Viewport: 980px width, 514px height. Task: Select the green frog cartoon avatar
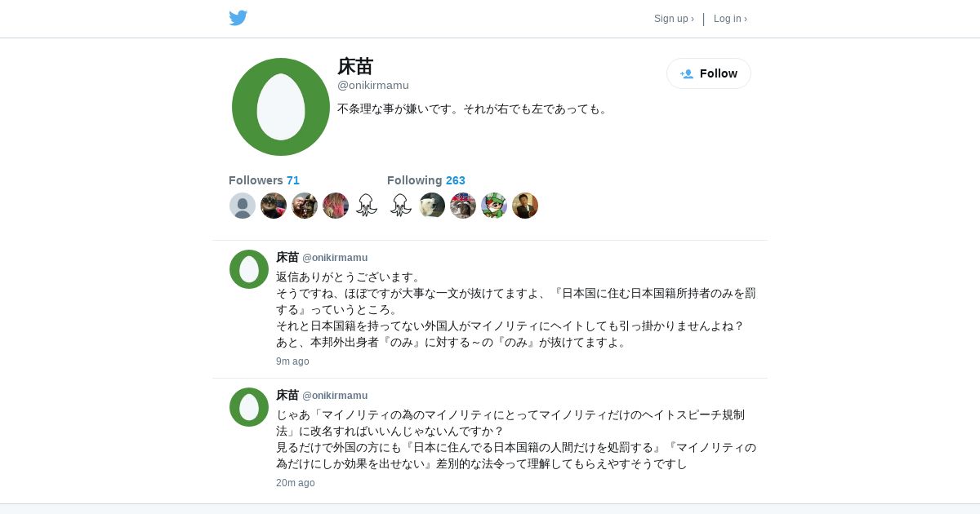pos(494,206)
